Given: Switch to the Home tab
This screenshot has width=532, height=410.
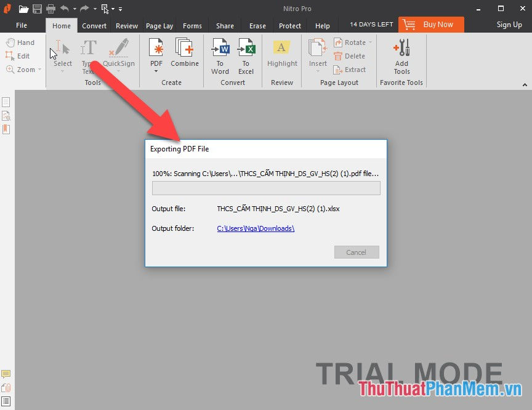Looking at the screenshot, I should point(62,26).
